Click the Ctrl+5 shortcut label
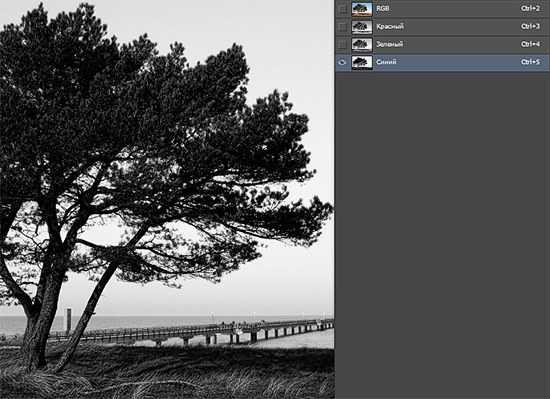Screen dimensions: 550x399 coord(530,62)
